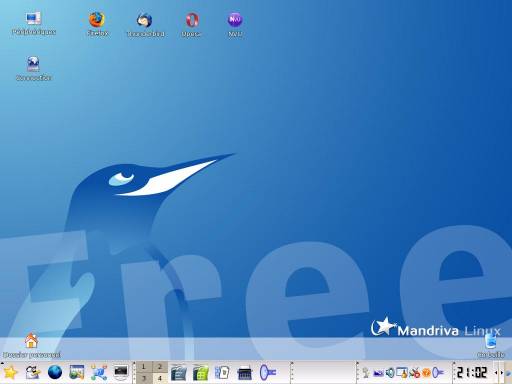This screenshot has width=512, height=384.
Task: Click the empty taskbar area
Action: click(x=325, y=372)
